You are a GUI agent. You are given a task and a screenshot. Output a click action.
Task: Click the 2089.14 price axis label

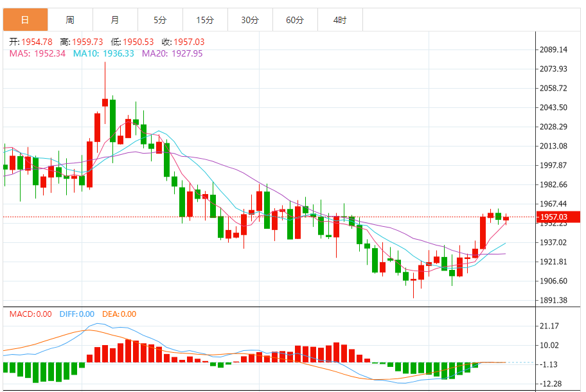click(x=553, y=49)
